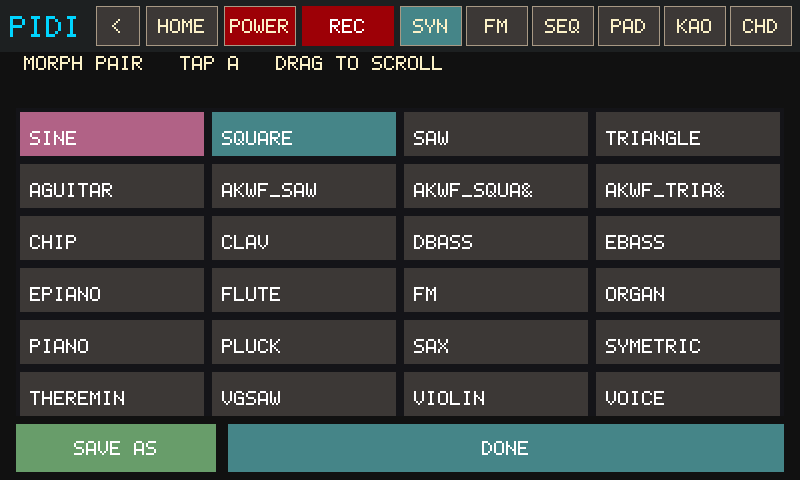Open the CHD tab
Screen dimensions: 800x480
point(761,26)
